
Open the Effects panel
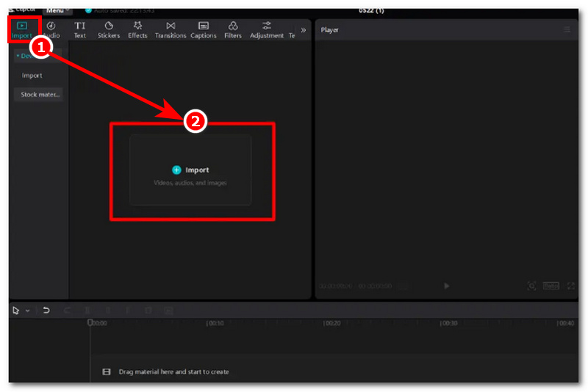[137, 29]
